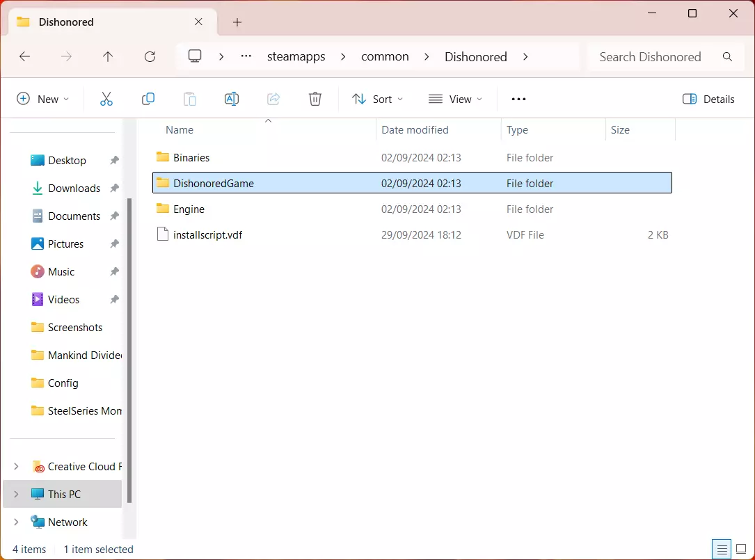Screen dimensions: 755x560
Task: Refresh the current folder view
Action: click(150, 57)
